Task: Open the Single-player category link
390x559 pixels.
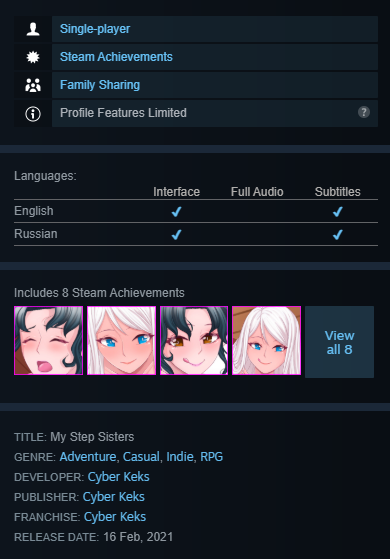Action: 95,29
